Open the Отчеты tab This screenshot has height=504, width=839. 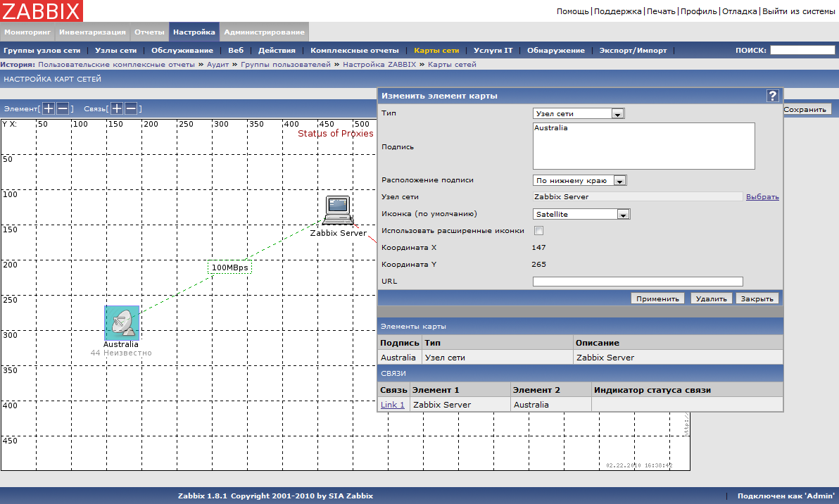149,32
